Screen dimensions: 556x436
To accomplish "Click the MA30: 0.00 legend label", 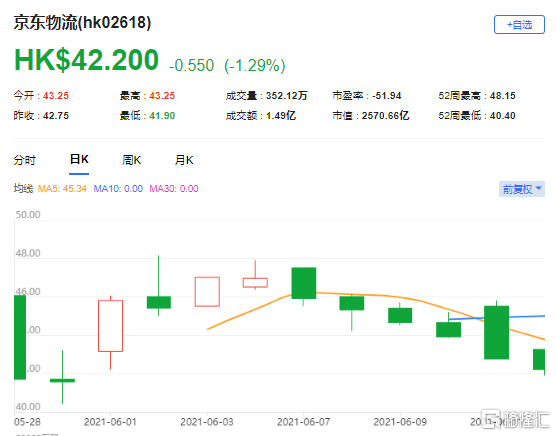I will [x=174, y=189].
